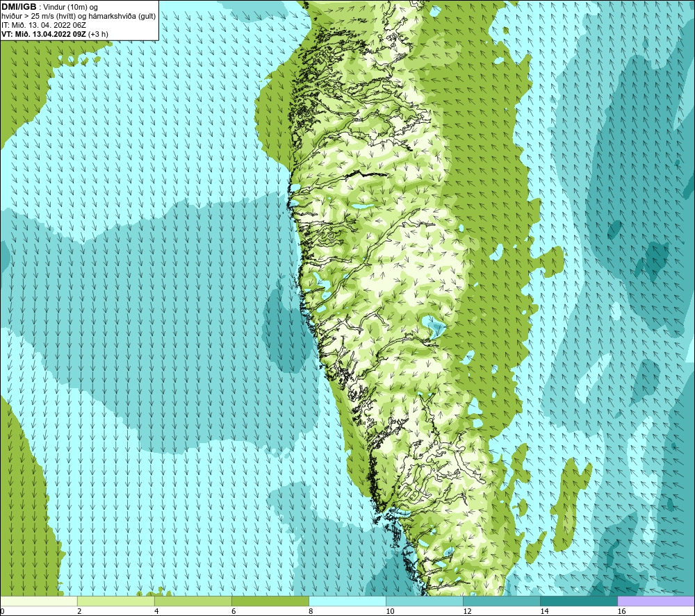The height and width of the screenshot is (616, 695).
Task: Click the legend scale number "14"
Action: 544,611
